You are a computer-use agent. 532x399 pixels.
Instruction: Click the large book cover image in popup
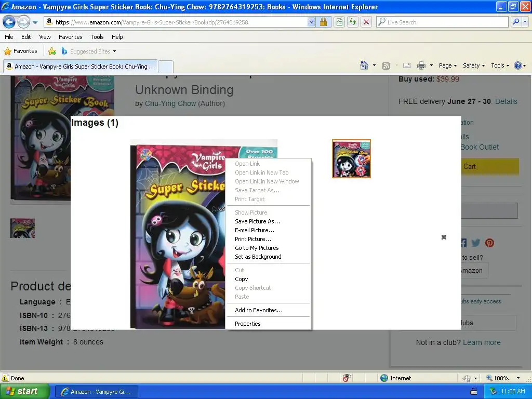[x=178, y=234]
